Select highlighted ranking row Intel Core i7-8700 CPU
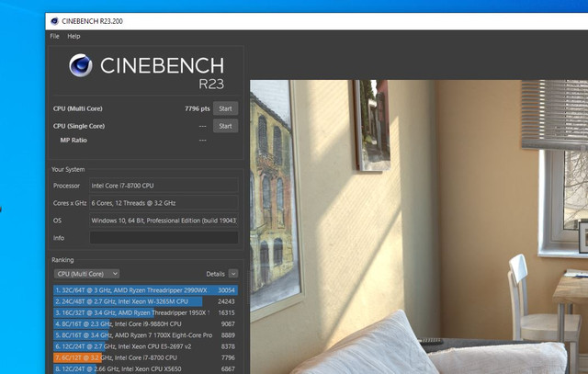 145,357
